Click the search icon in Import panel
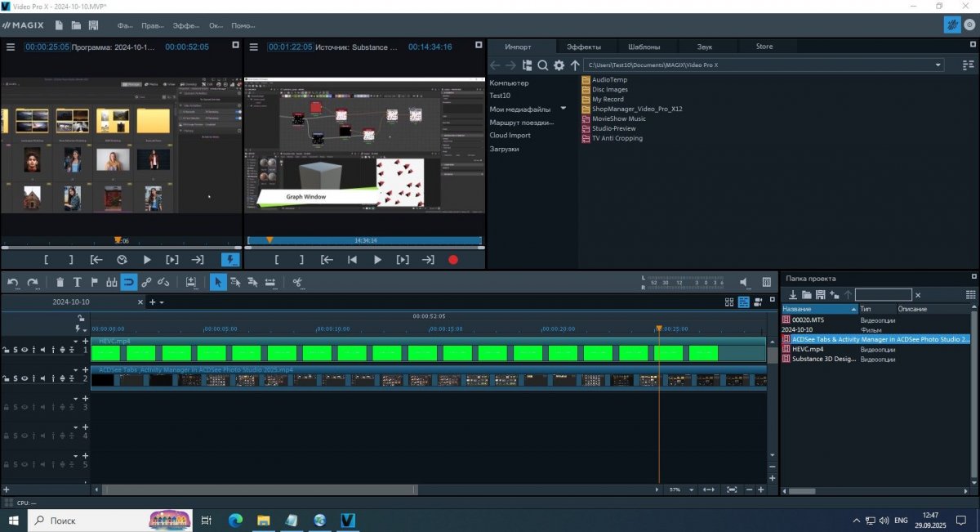The height and width of the screenshot is (532, 980). click(542, 65)
